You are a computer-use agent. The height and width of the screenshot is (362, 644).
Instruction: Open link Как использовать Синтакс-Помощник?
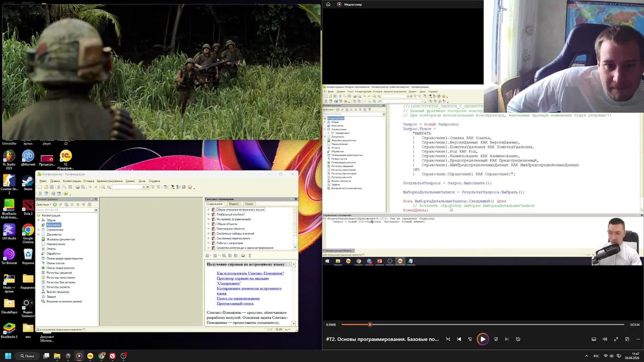[x=250, y=273]
